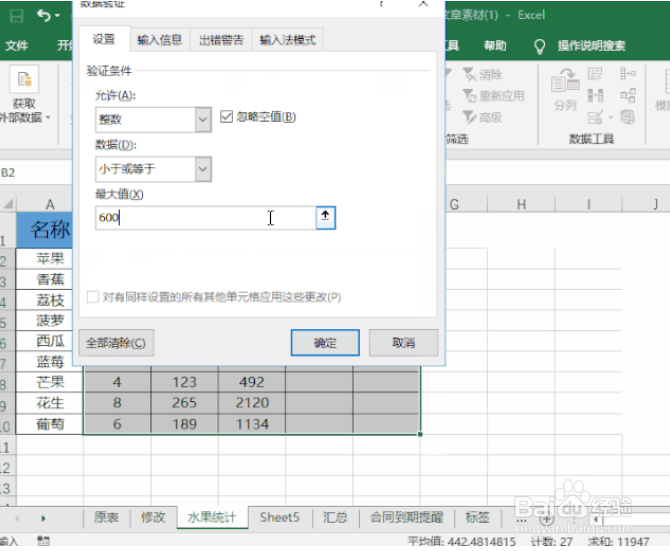Click the 获取外部数据 icon
This screenshot has width=670, height=551.
(24, 79)
